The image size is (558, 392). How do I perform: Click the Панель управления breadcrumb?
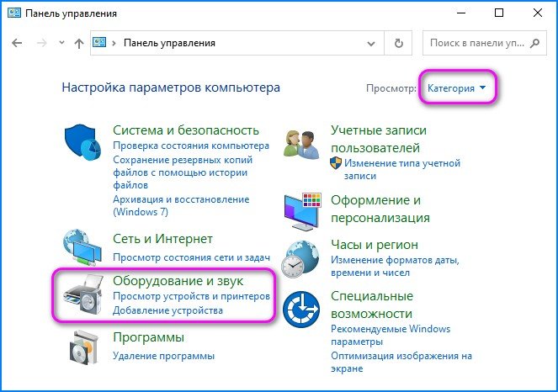169,43
